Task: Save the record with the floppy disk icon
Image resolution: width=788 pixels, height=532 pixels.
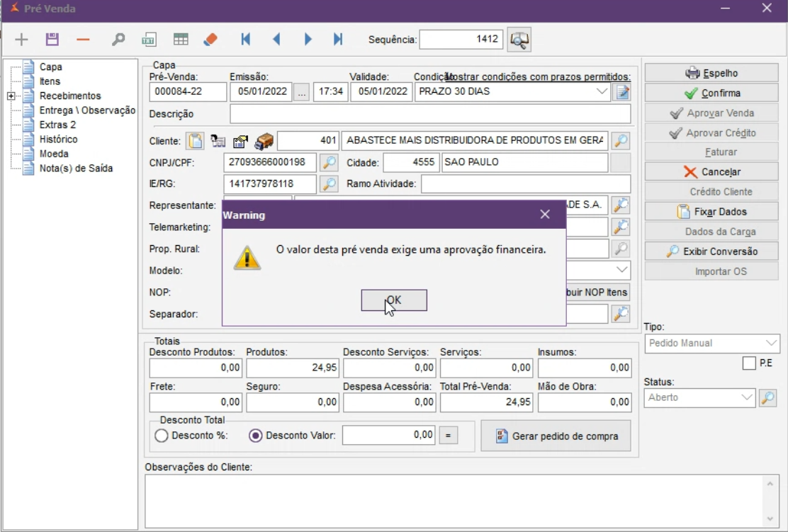Action: [52, 39]
